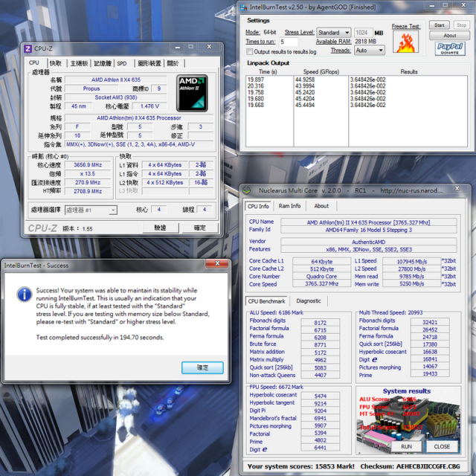Switch to 快取 tab in CPU-Z

pyautogui.click(x=56, y=63)
